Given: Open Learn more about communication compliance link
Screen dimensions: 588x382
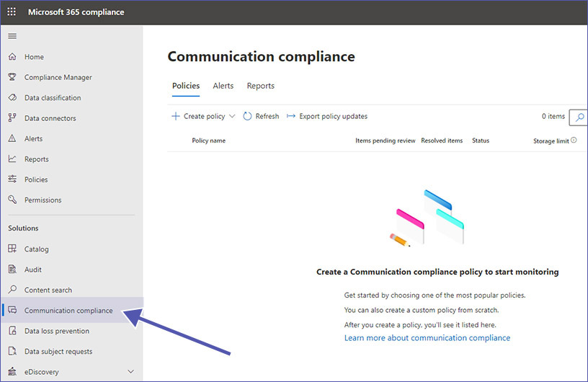Looking at the screenshot, I should coord(427,338).
